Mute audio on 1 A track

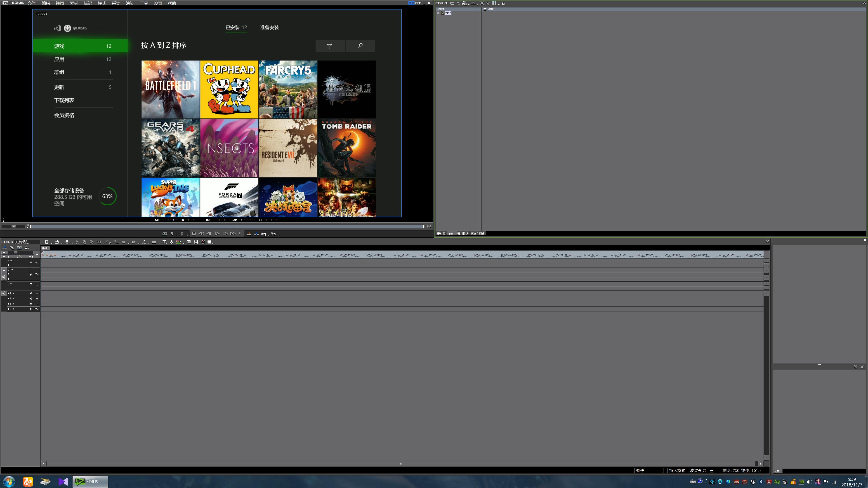31,293
